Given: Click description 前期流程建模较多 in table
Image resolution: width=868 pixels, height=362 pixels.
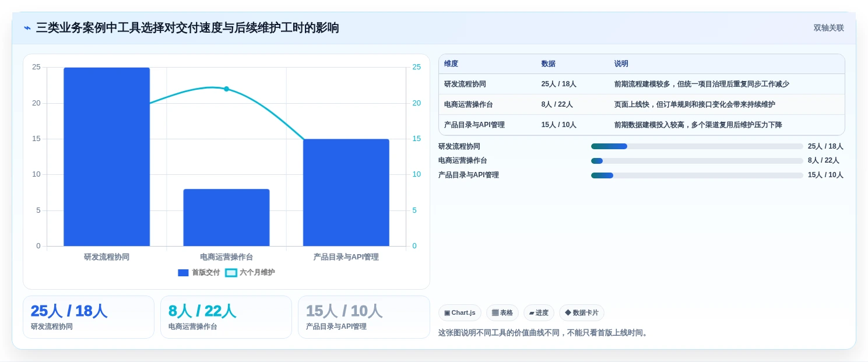Looking at the screenshot, I should (x=702, y=84).
